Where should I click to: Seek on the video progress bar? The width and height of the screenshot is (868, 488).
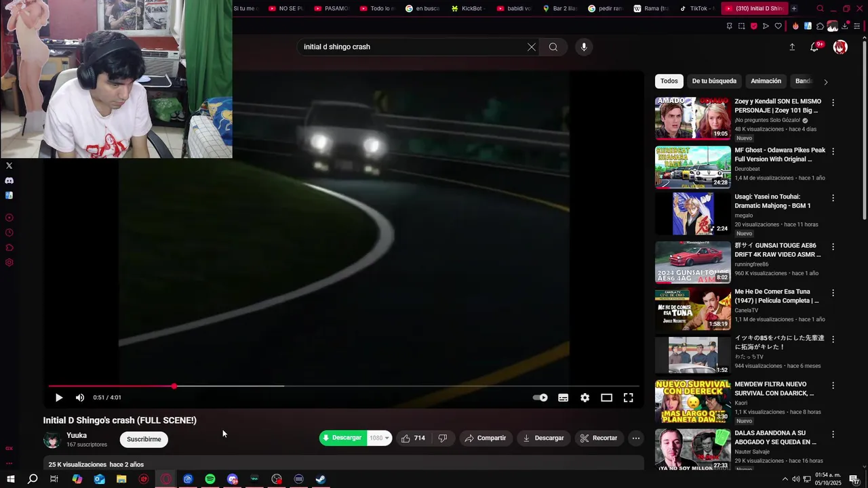344,386
